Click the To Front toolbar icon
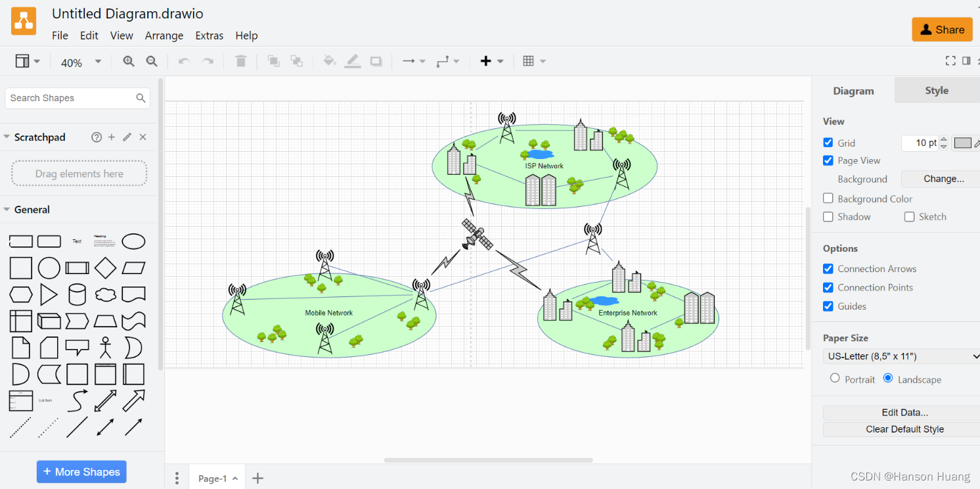The image size is (980, 489). click(x=273, y=60)
